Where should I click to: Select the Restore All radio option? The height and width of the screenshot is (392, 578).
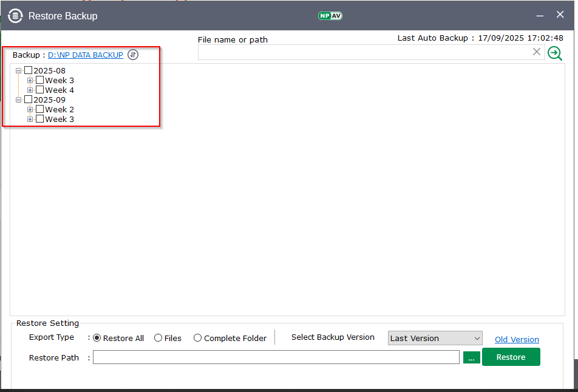(x=97, y=338)
